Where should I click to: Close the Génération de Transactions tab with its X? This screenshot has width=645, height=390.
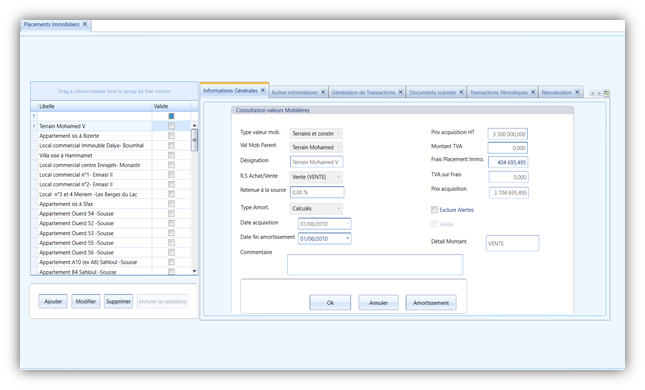tap(400, 92)
